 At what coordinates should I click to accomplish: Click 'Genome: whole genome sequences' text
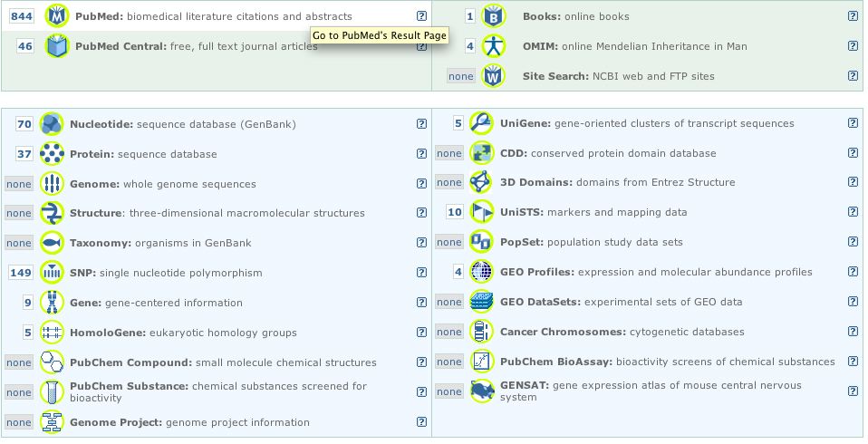(163, 184)
